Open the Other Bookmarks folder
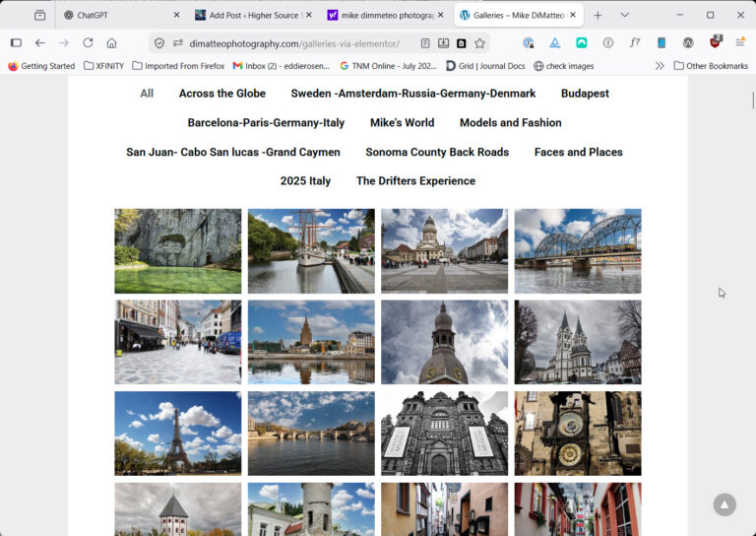 tap(711, 66)
